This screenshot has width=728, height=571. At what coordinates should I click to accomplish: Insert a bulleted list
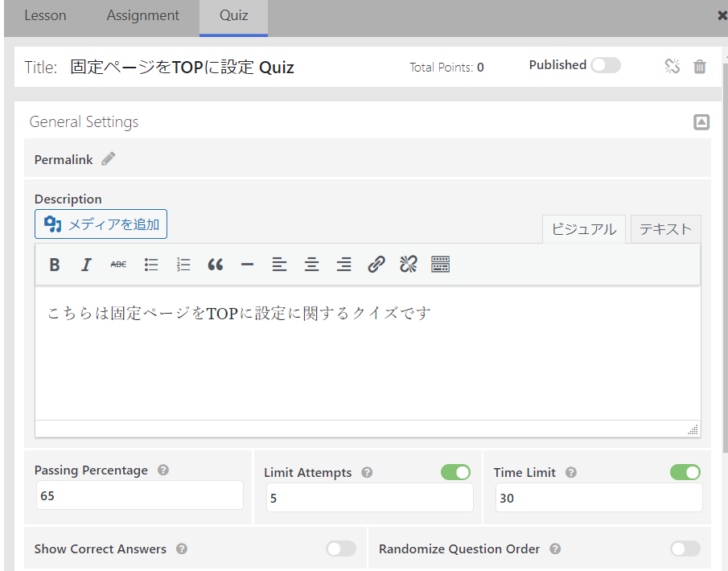pyautogui.click(x=151, y=265)
